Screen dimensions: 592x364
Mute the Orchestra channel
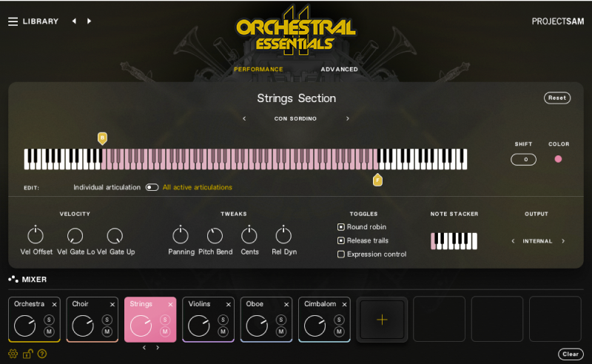[49, 332]
